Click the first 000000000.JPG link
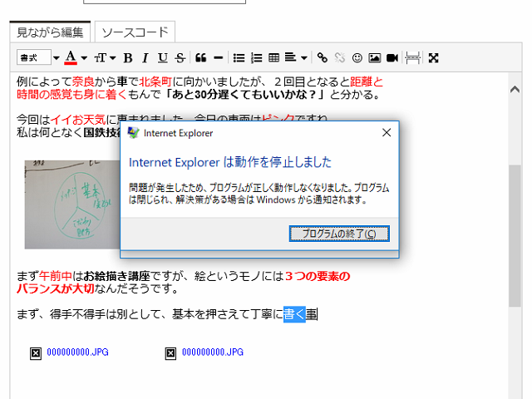This screenshot has height=399, width=532. coord(77,352)
